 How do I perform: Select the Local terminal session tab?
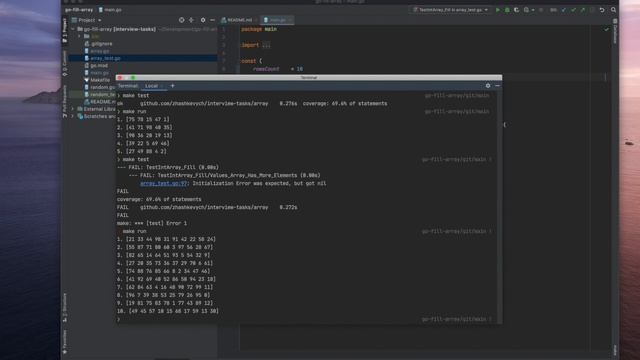pyautogui.click(x=151, y=86)
